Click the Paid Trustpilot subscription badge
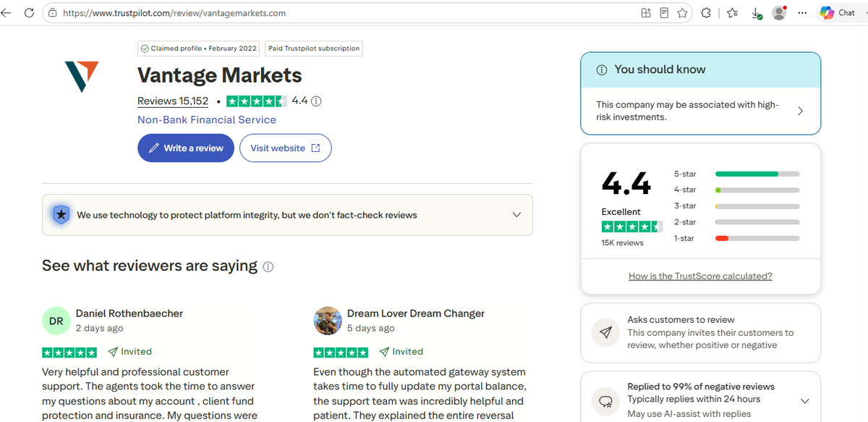This screenshot has width=868, height=422. [314, 48]
